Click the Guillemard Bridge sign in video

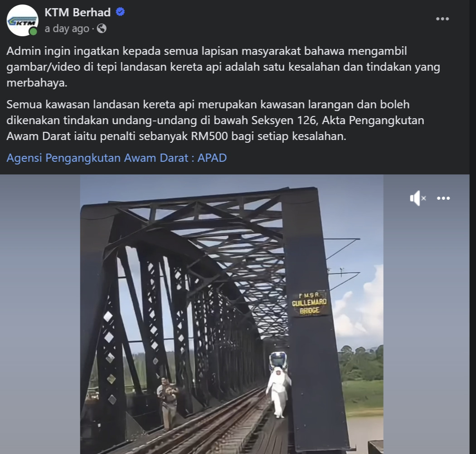[309, 304]
